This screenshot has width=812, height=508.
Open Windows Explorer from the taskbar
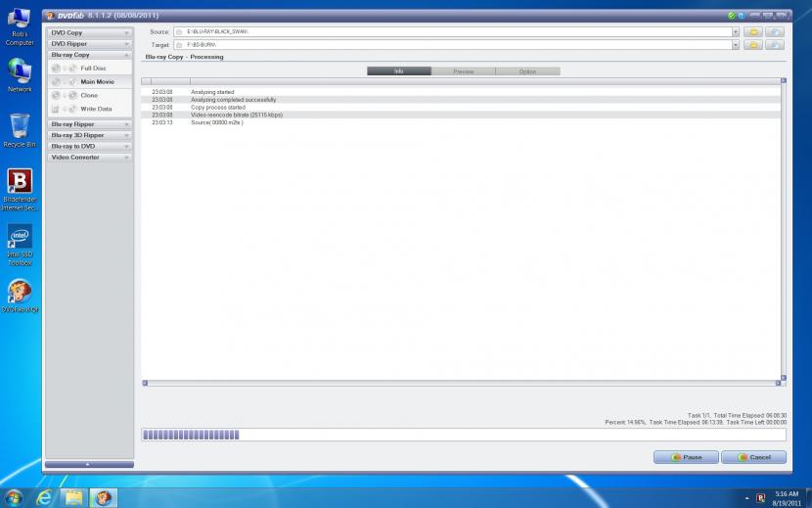[x=73, y=497]
